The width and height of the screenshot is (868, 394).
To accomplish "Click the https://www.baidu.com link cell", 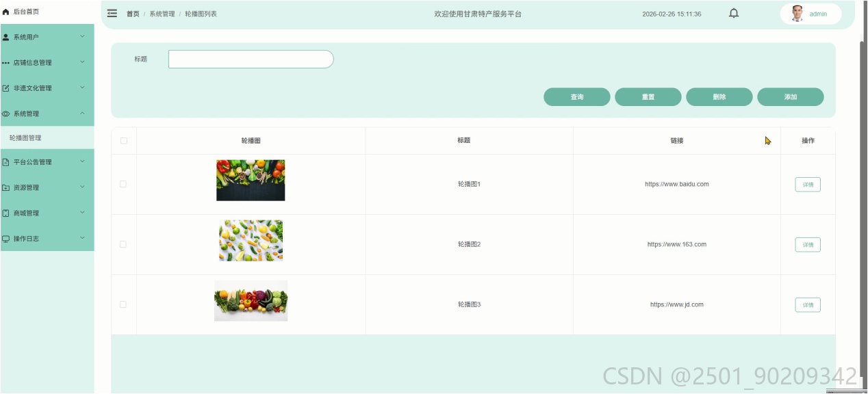I will 677,184.
